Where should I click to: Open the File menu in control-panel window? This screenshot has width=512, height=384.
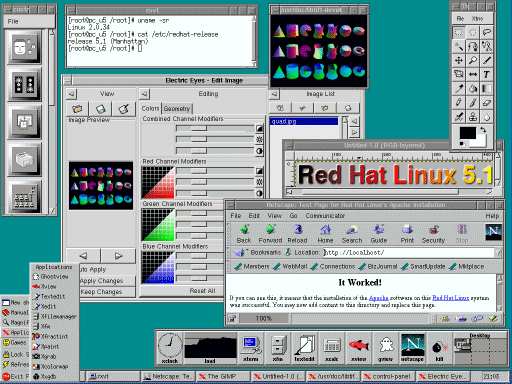coord(13,21)
